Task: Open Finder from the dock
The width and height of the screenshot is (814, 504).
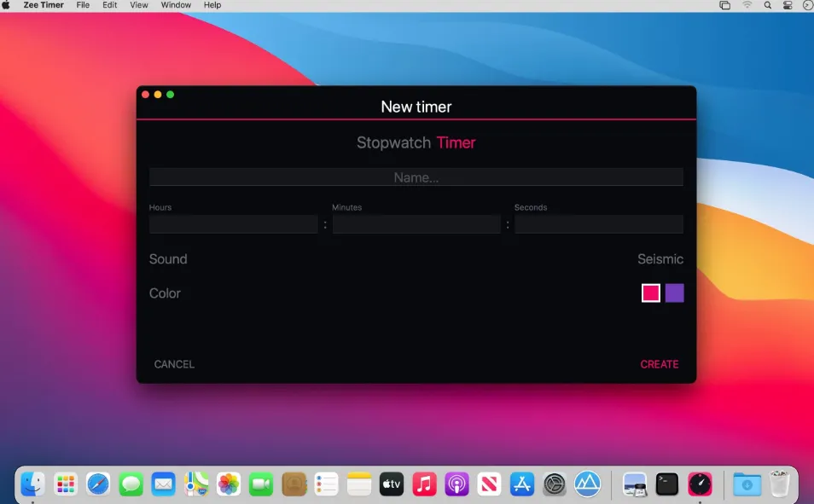Action: pos(32,484)
